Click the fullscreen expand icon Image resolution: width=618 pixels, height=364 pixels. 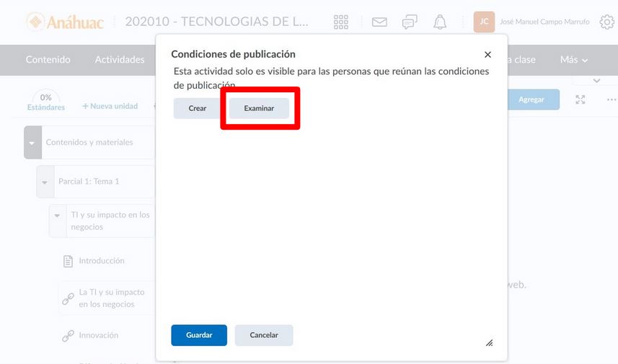(x=581, y=99)
